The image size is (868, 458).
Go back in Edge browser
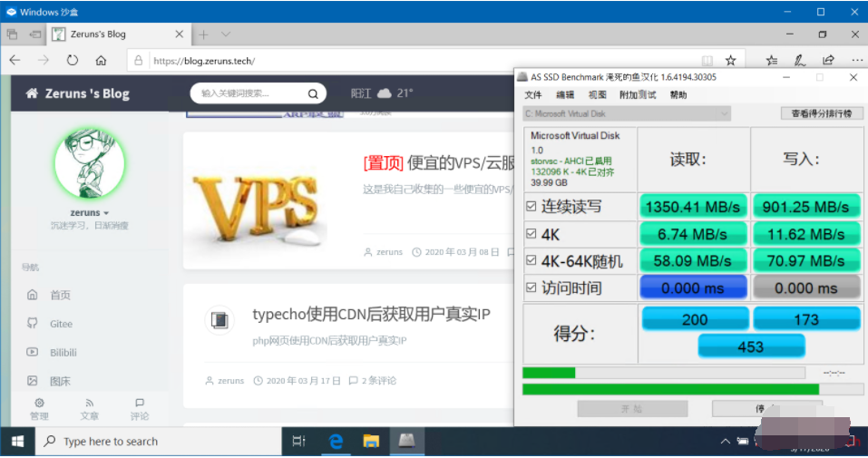[x=15, y=61]
